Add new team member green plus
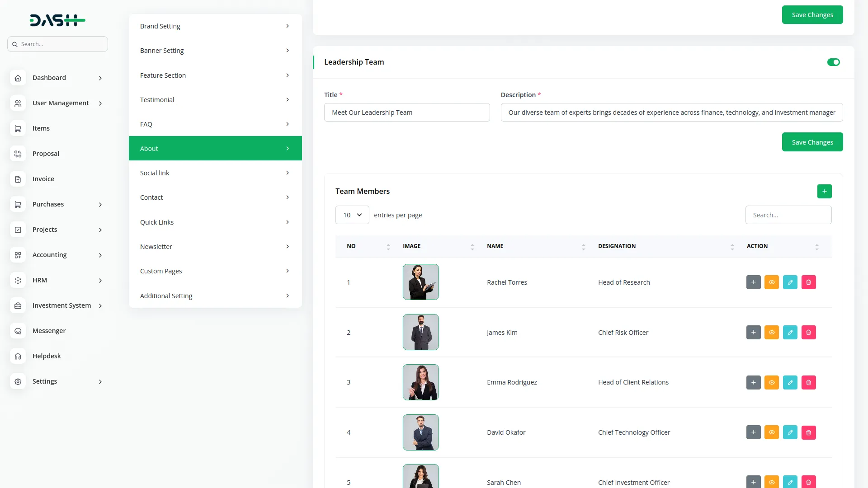The image size is (868, 488). coord(824,191)
